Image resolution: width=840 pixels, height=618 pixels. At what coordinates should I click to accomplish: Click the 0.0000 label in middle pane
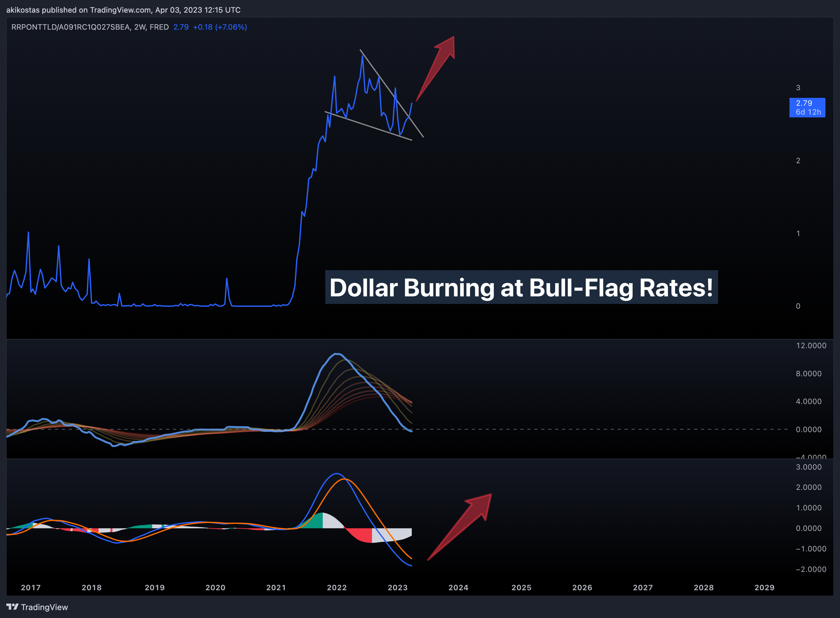808,429
